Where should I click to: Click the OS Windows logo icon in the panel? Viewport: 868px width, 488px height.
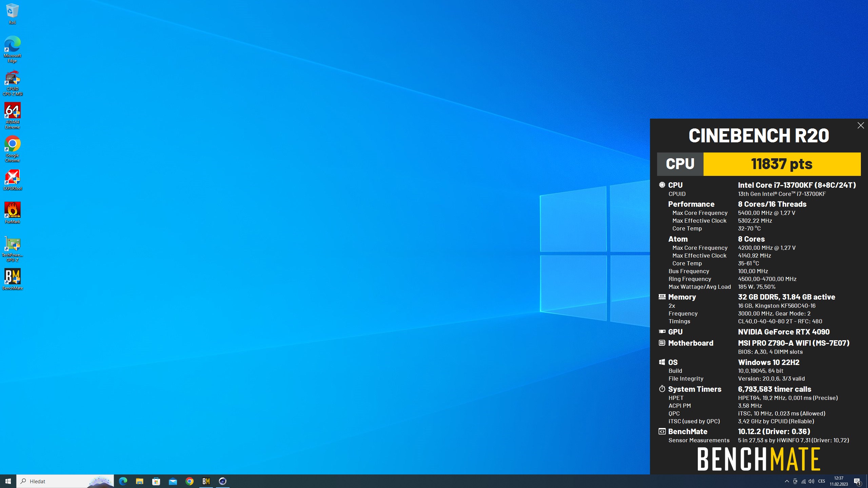coord(662,362)
